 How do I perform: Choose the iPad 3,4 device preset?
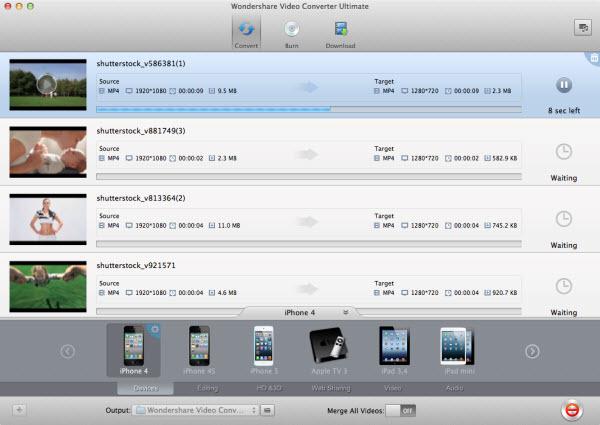click(x=394, y=350)
